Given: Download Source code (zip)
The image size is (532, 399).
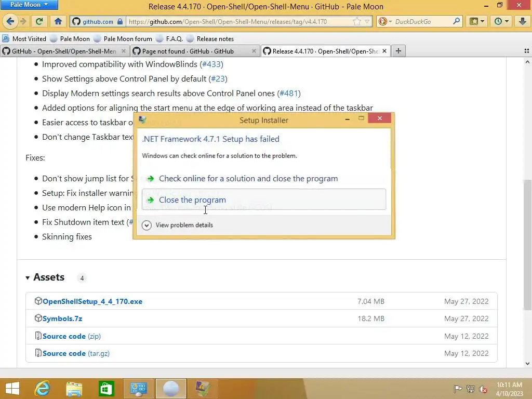Looking at the screenshot, I should [72, 336].
